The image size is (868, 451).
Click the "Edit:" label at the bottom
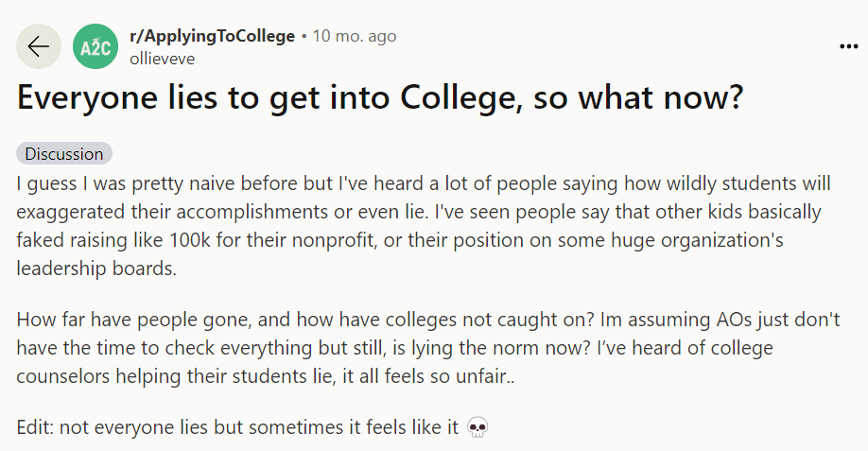(38, 427)
